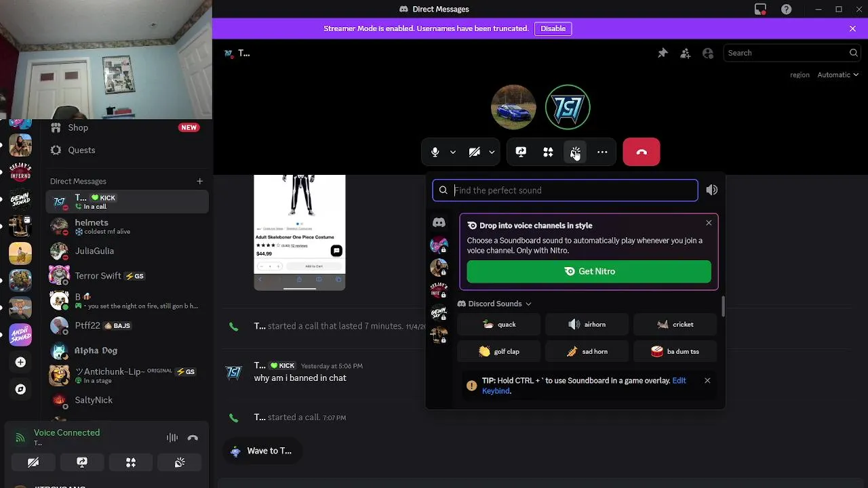Screen dimensions: 868x488
Task: Close the Drop into voice channels card
Action: (x=709, y=223)
